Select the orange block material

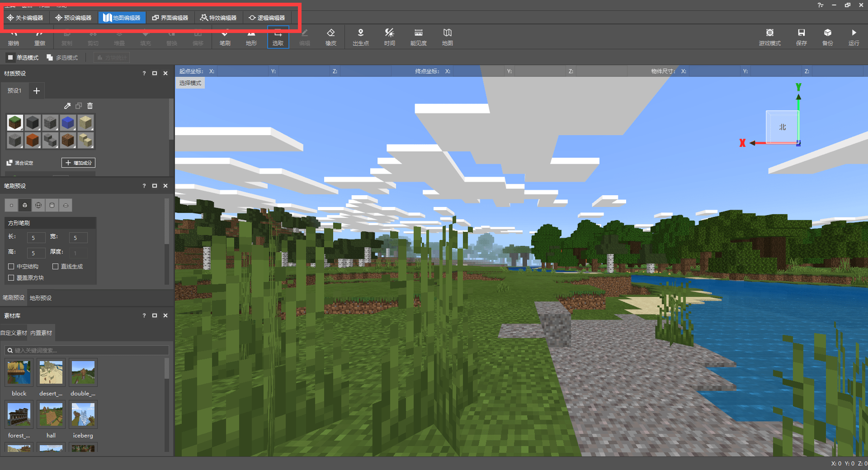(33, 140)
